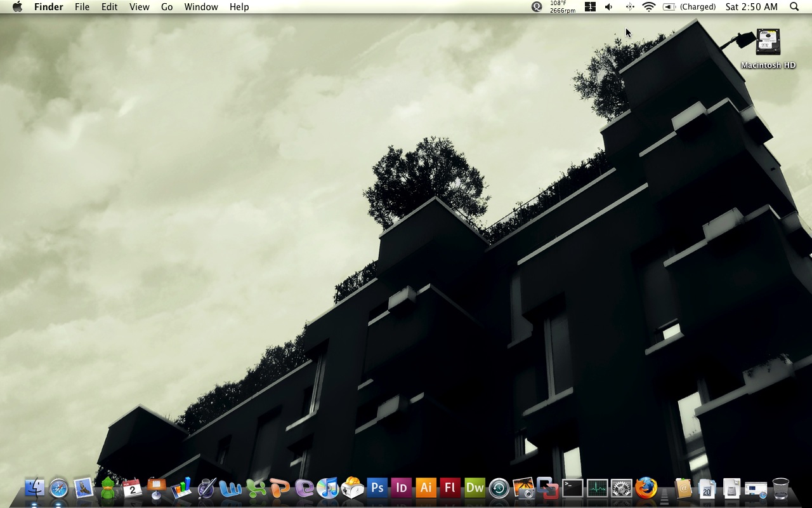Open the Address Book stack in Dock
Viewport: 812px width, 508px height.
(683, 488)
